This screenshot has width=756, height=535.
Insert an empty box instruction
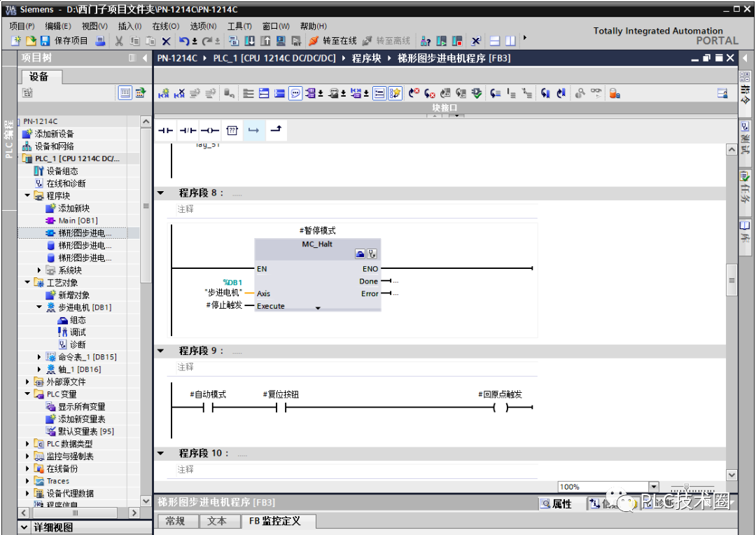tap(232, 130)
